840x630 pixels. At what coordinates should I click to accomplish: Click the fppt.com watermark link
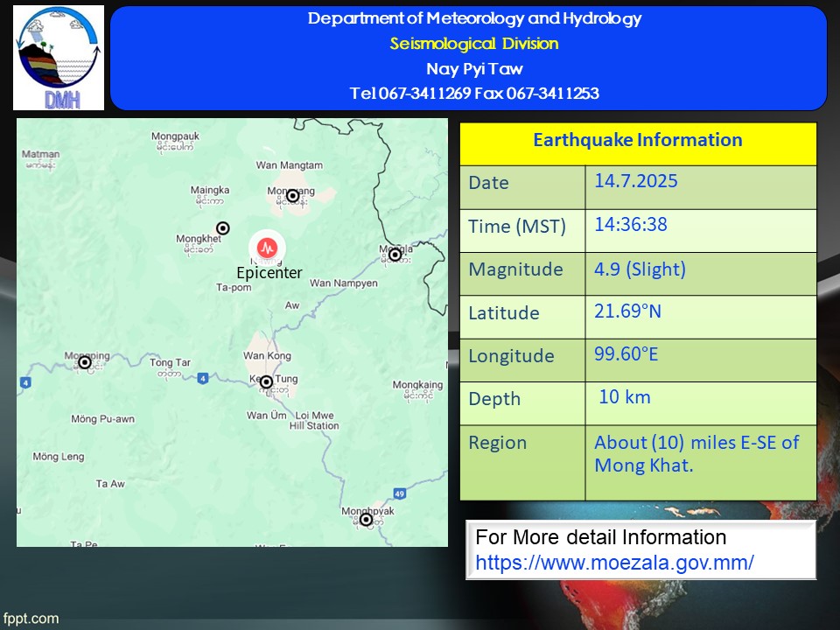[x=30, y=619]
